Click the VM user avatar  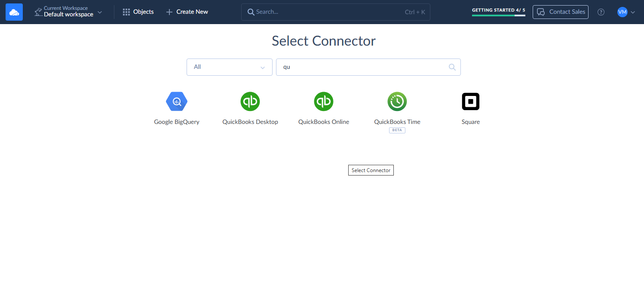pyautogui.click(x=622, y=12)
